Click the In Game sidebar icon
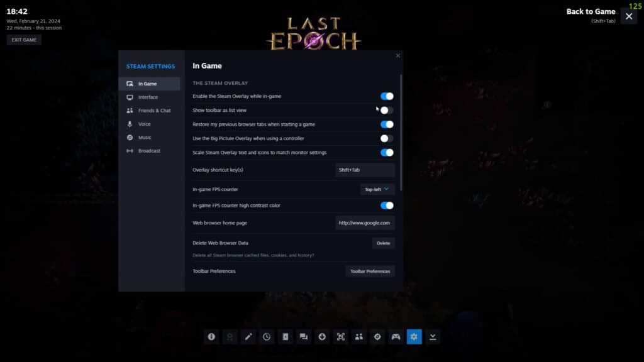Image resolution: width=644 pixels, height=362 pixels. point(130,84)
